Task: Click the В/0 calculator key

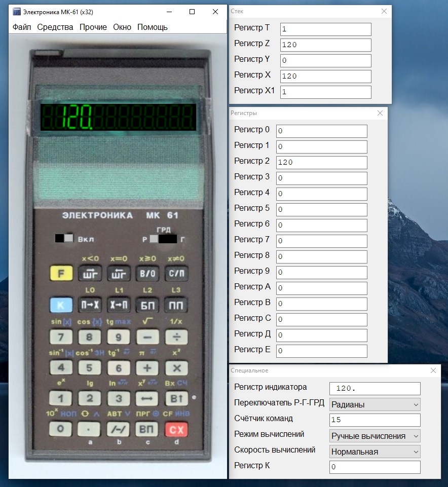Action: tap(147, 273)
